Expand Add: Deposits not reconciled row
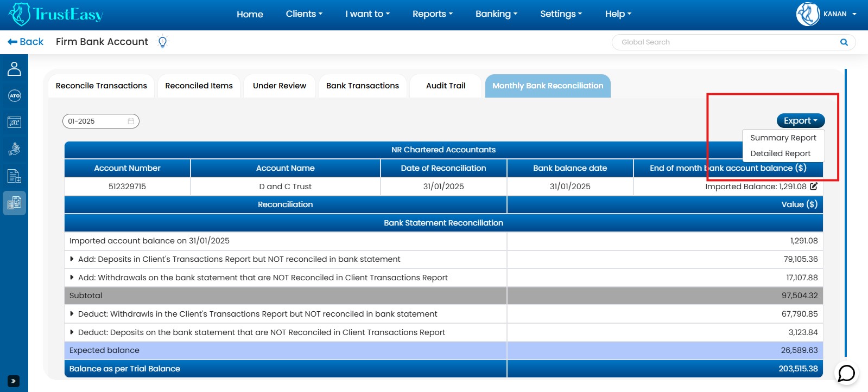The height and width of the screenshot is (392, 868). click(72, 259)
